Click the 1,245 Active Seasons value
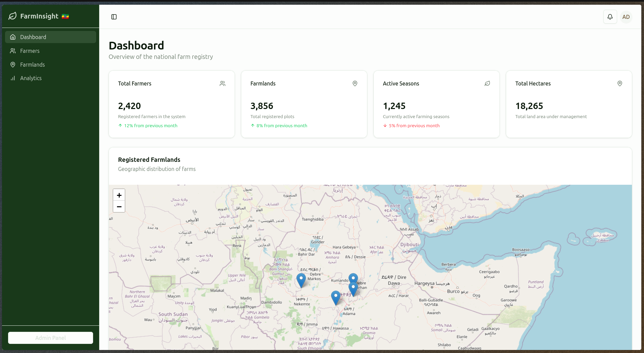The height and width of the screenshot is (353, 644). [x=394, y=106]
